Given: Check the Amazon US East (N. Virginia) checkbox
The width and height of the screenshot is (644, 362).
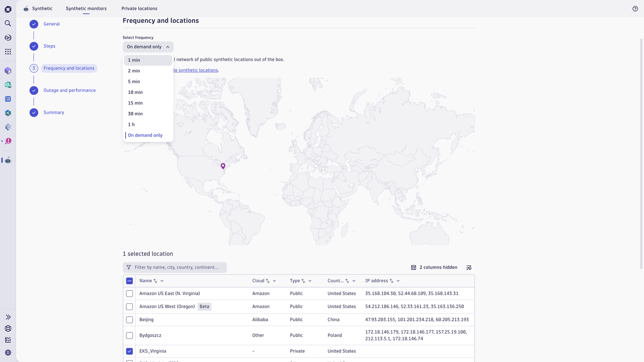Looking at the screenshot, I should pyautogui.click(x=130, y=294).
